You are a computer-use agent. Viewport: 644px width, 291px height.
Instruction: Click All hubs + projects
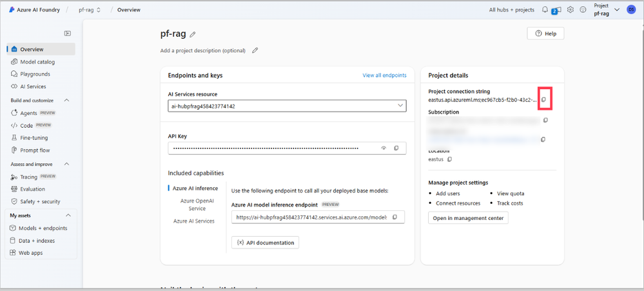[512, 10]
